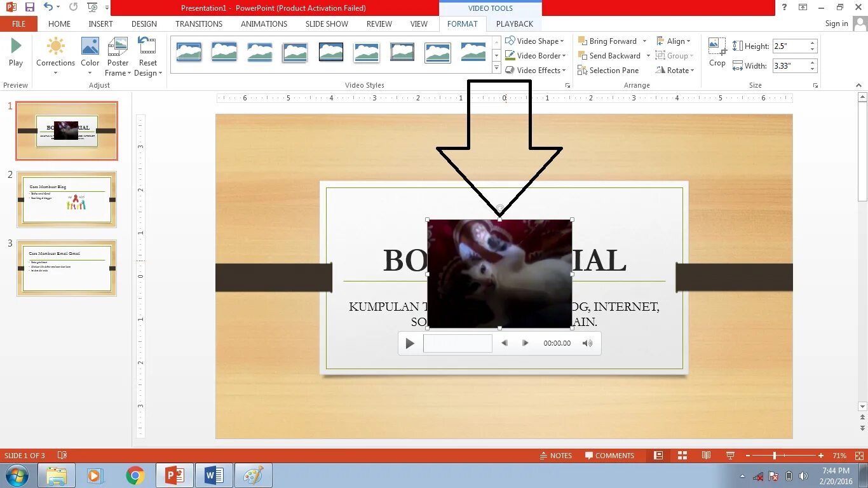This screenshot has width=868, height=488.
Task: Select the Crop tool
Action: point(717,52)
